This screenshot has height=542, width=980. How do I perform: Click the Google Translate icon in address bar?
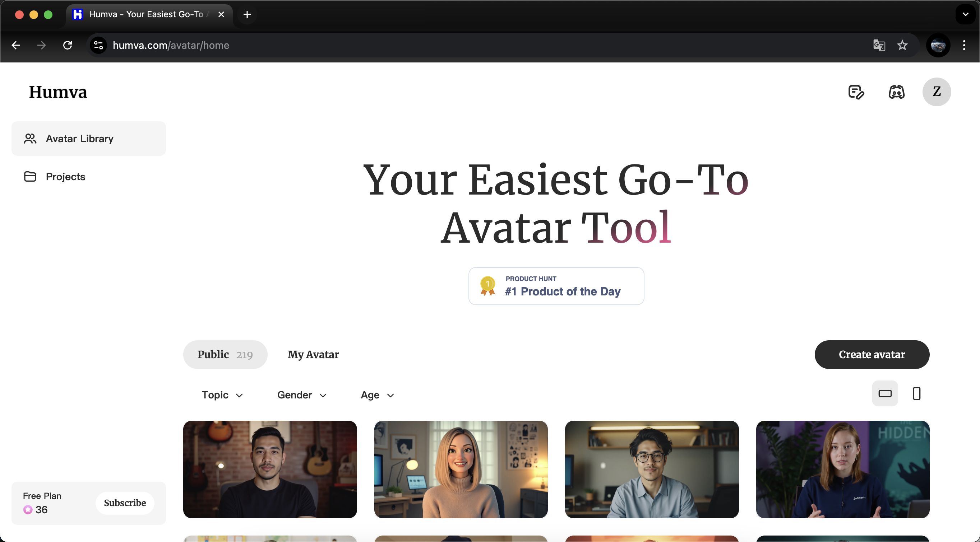(879, 46)
